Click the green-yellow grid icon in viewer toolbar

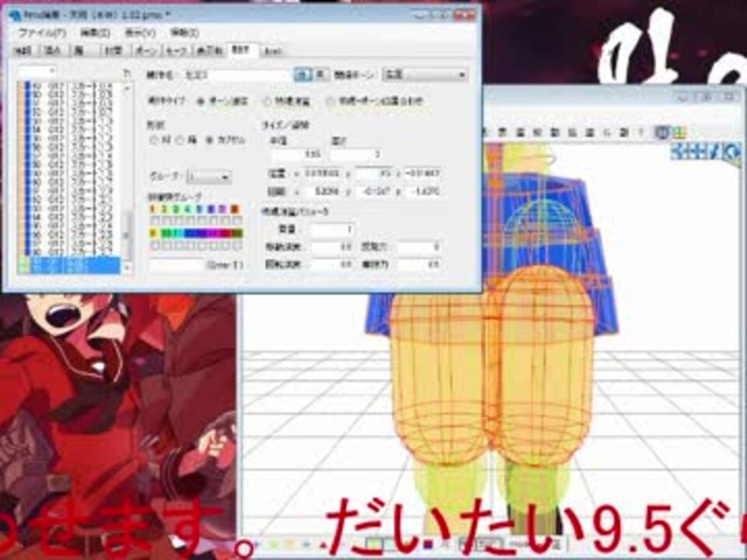(x=680, y=132)
